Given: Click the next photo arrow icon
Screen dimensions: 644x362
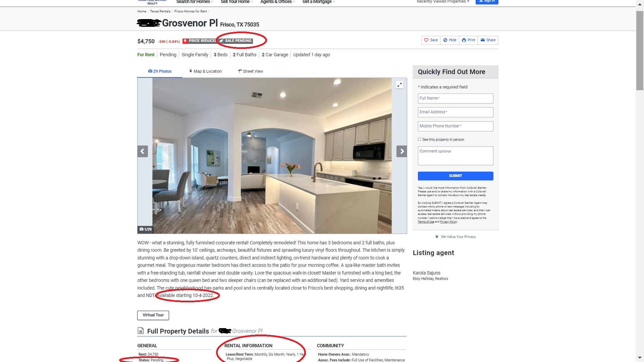Looking at the screenshot, I should tap(401, 151).
